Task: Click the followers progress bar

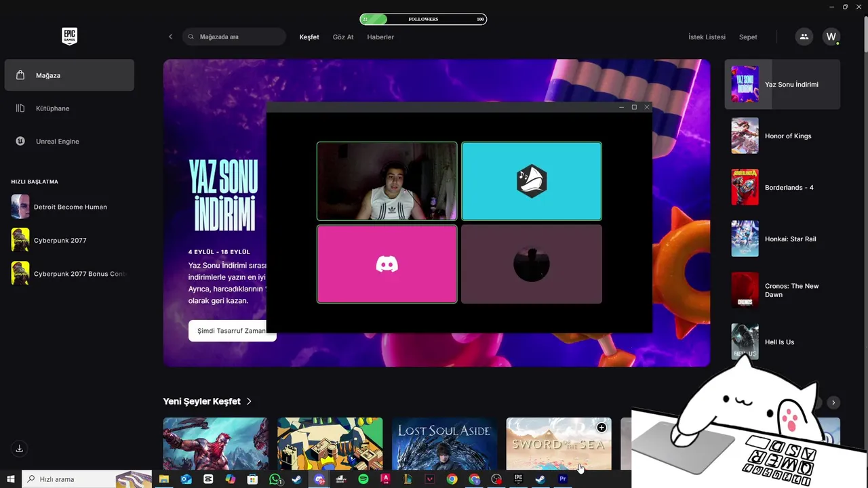Action: (x=423, y=19)
